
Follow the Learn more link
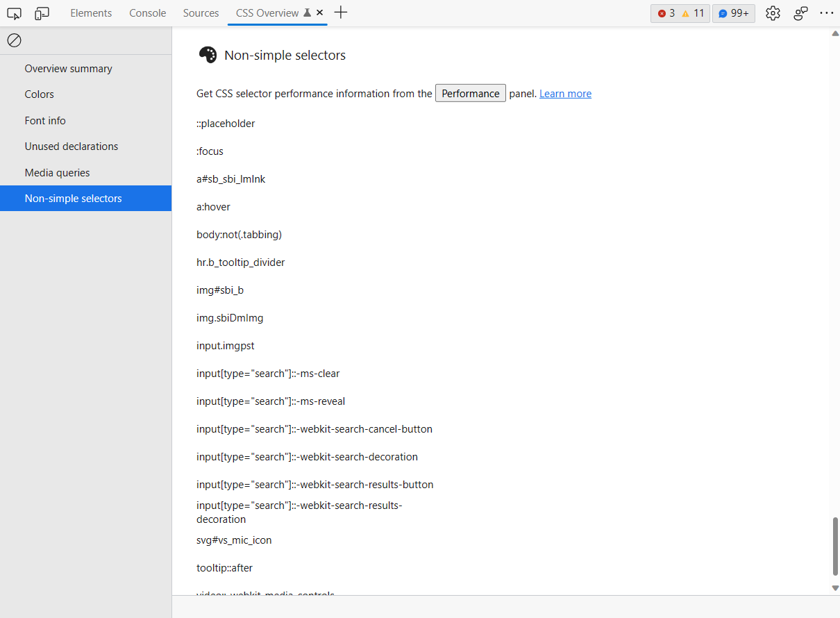click(x=565, y=93)
